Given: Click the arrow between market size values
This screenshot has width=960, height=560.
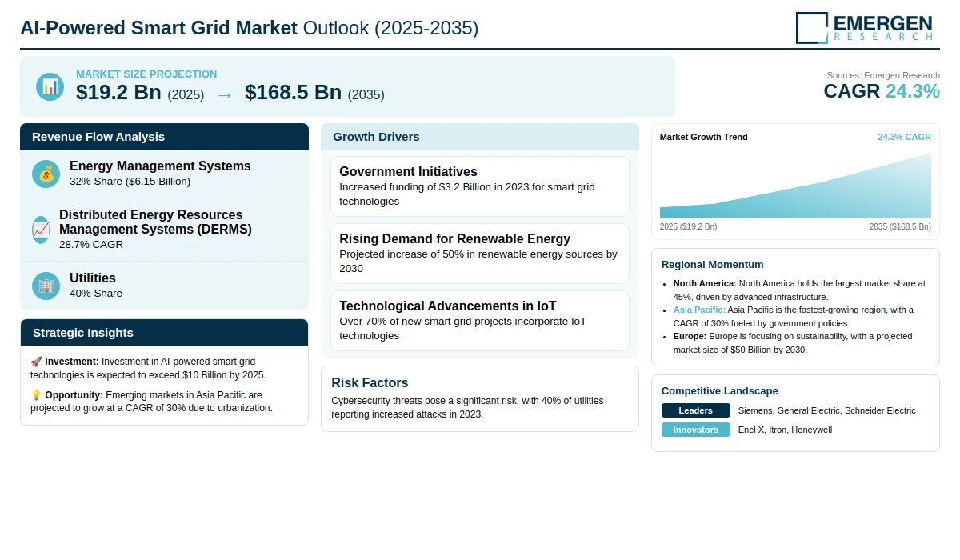Looking at the screenshot, I should pyautogui.click(x=224, y=94).
